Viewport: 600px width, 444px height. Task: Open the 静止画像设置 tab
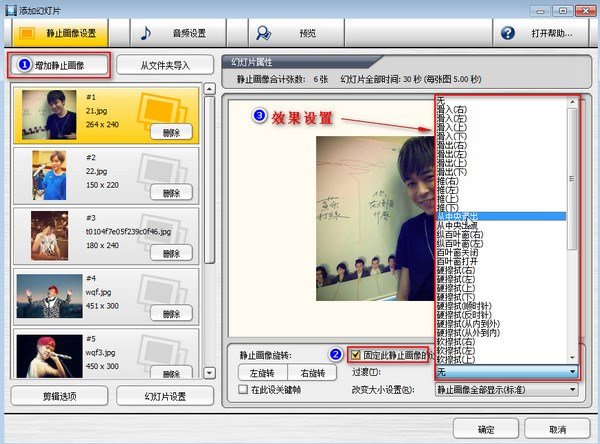tap(60, 33)
